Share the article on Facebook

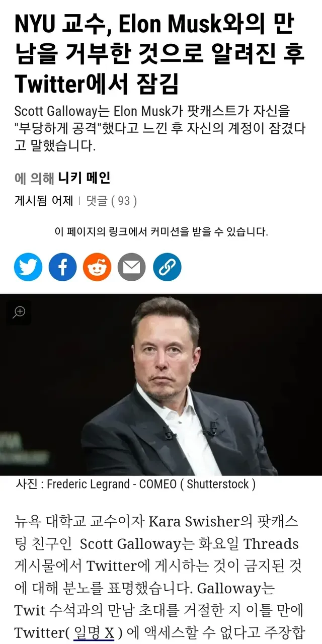click(x=62, y=267)
